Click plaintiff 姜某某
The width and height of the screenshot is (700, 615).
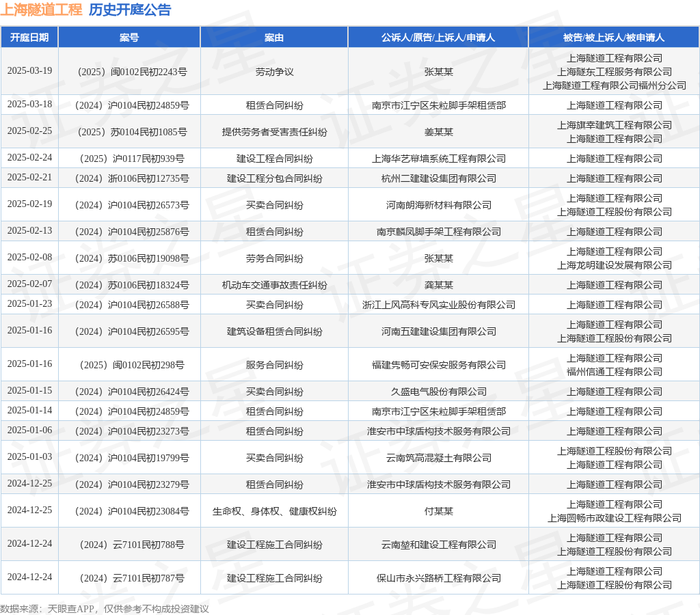[438, 132]
